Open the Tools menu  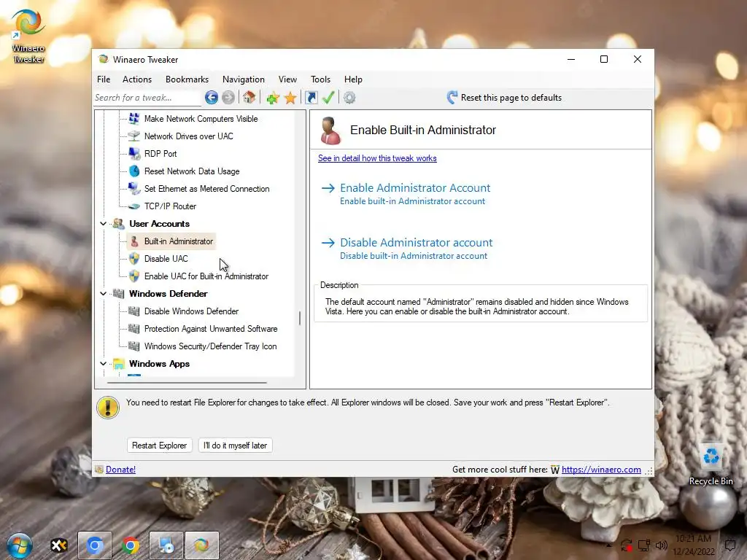coord(321,79)
